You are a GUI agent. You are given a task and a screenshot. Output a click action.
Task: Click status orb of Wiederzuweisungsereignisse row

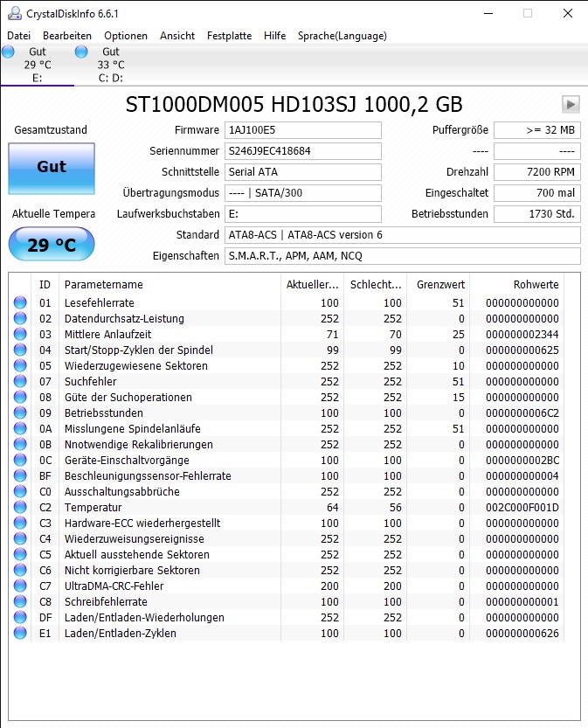[20, 539]
